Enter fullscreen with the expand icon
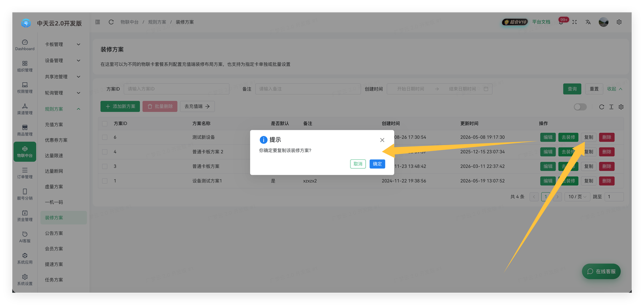The image size is (644, 305). click(x=575, y=22)
